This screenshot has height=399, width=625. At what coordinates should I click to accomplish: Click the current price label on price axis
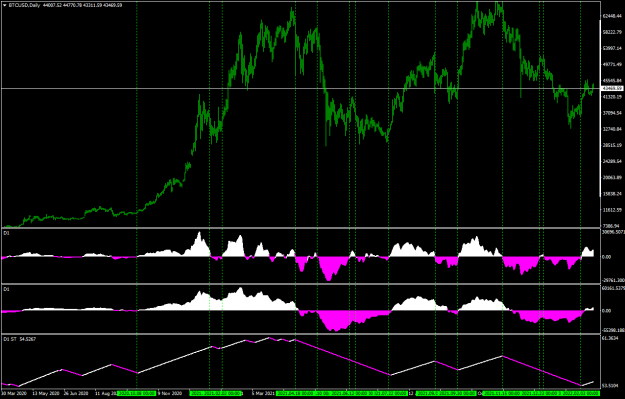click(x=613, y=88)
